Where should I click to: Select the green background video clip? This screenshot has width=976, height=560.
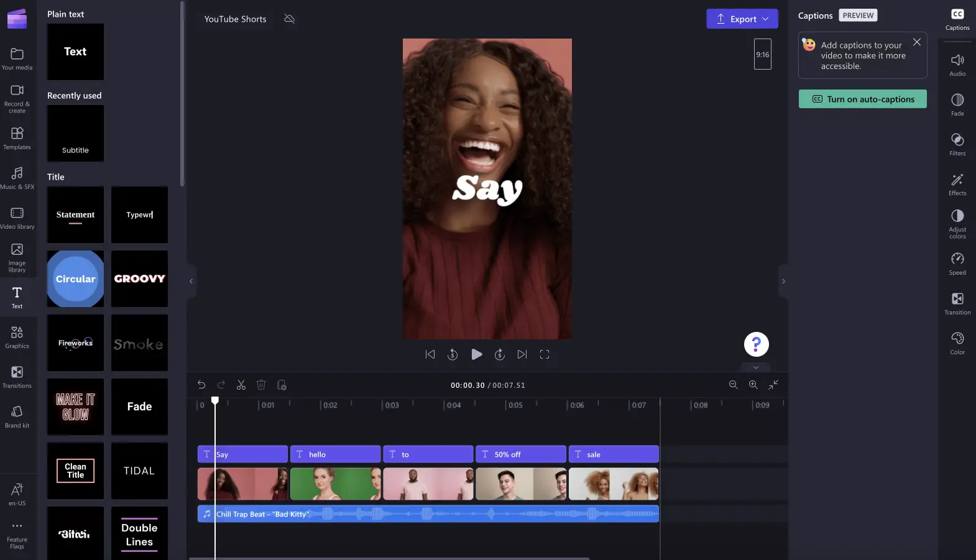(335, 484)
